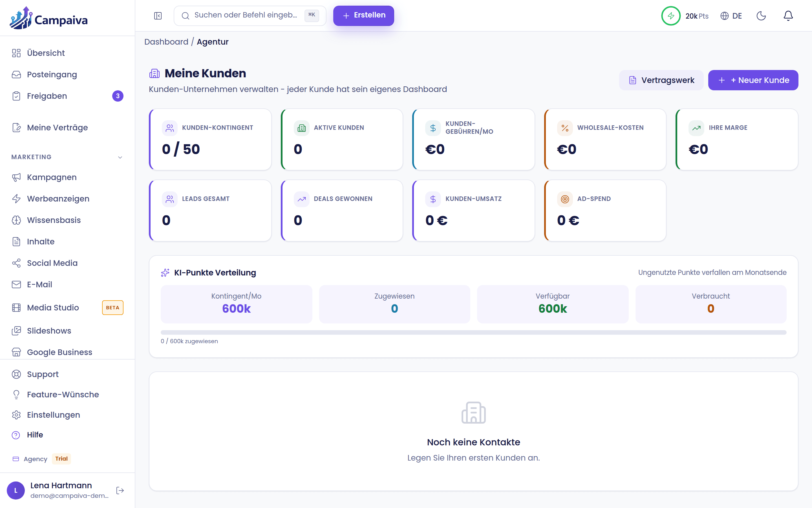This screenshot has height=508, width=812.
Task: Click the Inhalte document icon
Action: [16, 242]
